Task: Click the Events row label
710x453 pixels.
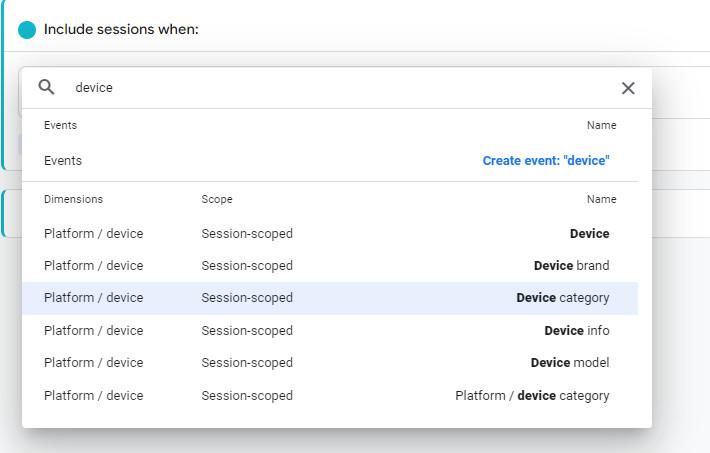Action: 63,161
